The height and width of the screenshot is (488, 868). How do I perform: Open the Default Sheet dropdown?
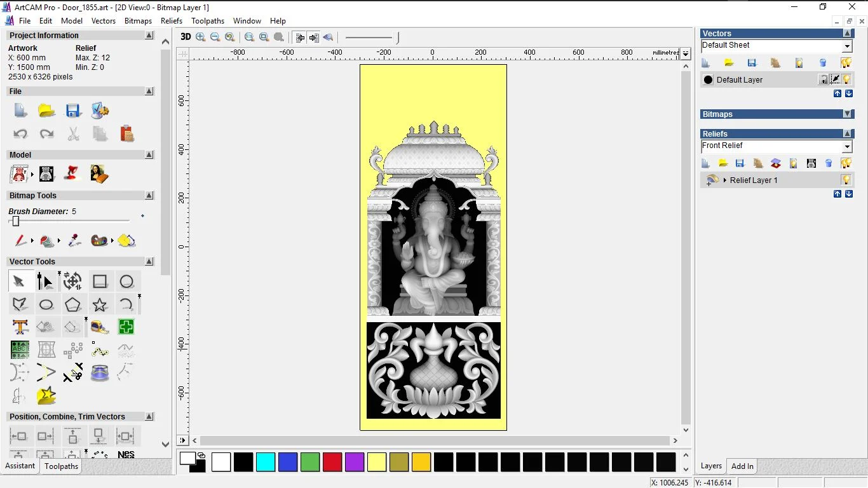point(847,45)
